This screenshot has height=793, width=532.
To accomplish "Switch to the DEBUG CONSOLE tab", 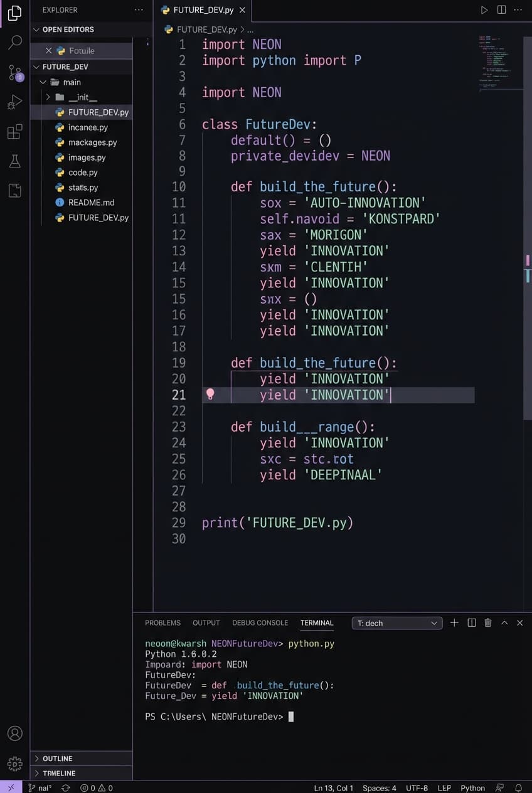I will (x=260, y=623).
